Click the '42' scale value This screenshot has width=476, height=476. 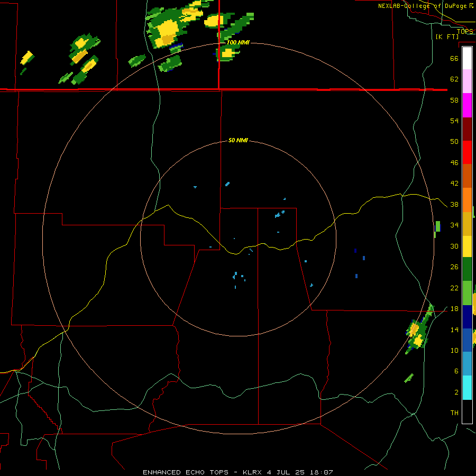coord(454,184)
